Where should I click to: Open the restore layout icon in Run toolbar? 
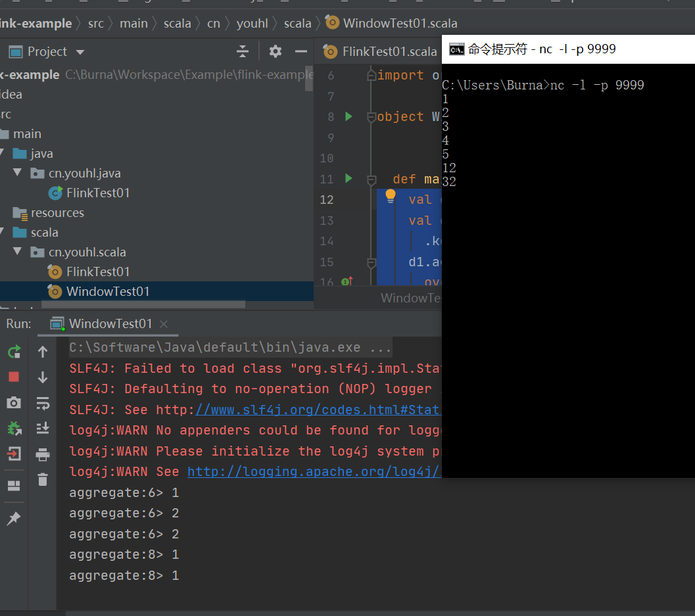14,486
